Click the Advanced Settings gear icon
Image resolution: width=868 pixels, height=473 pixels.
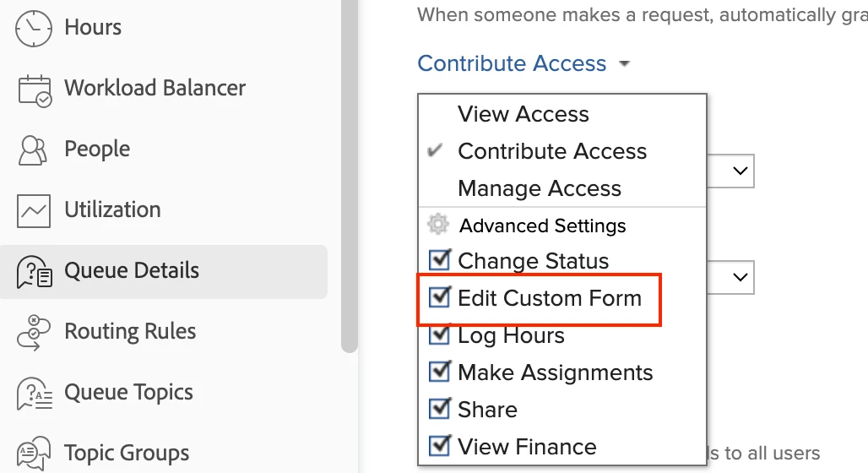pos(437,225)
